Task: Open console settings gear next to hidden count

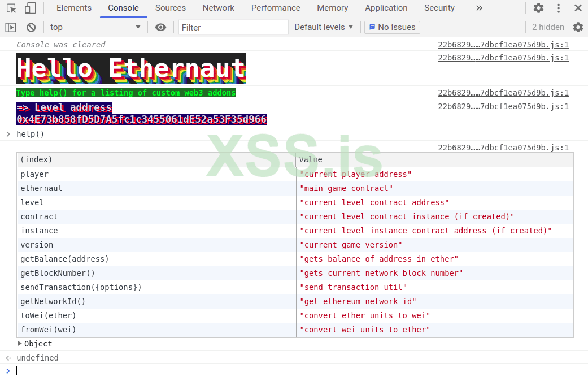Action: click(x=578, y=27)
